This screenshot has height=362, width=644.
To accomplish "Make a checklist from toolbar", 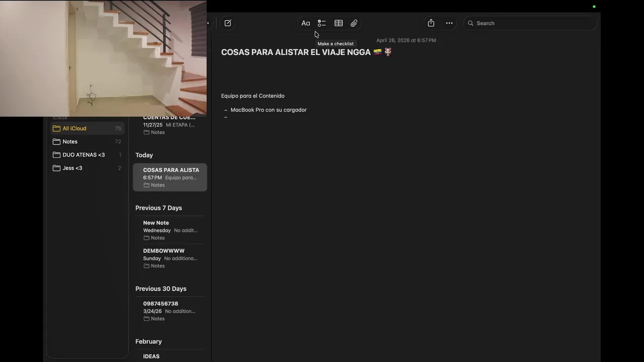I will pos(322,23).
